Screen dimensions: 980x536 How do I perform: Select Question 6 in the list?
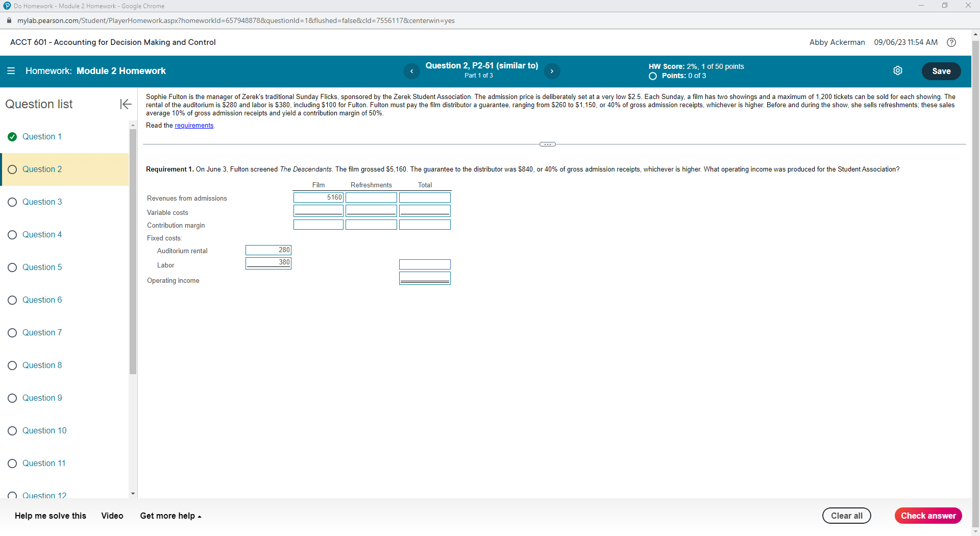coord(42,300)
